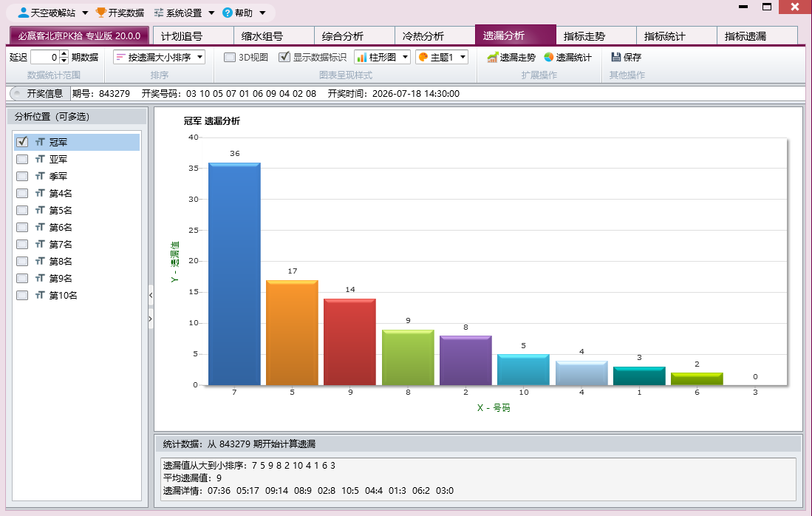Collapse the left panel splitter arrow
The height and width of the screenshot is (516, 812).
tap(151, 295)
